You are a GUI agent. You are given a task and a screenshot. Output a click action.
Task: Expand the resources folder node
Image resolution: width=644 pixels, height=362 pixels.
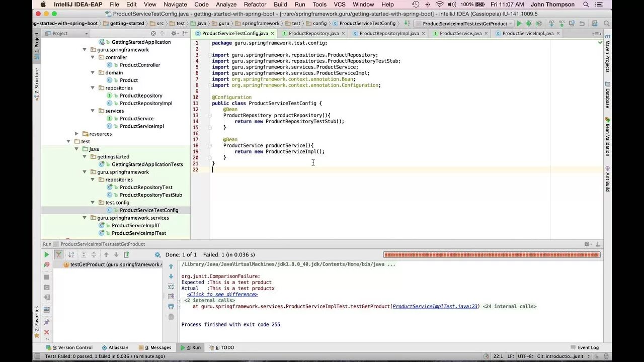point(77,134)
